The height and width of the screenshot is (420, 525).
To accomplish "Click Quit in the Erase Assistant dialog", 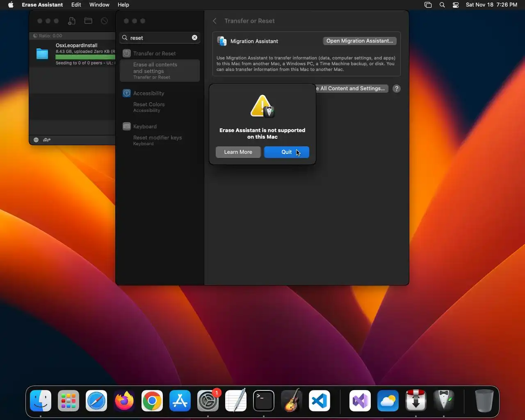I will pos(286,152).
